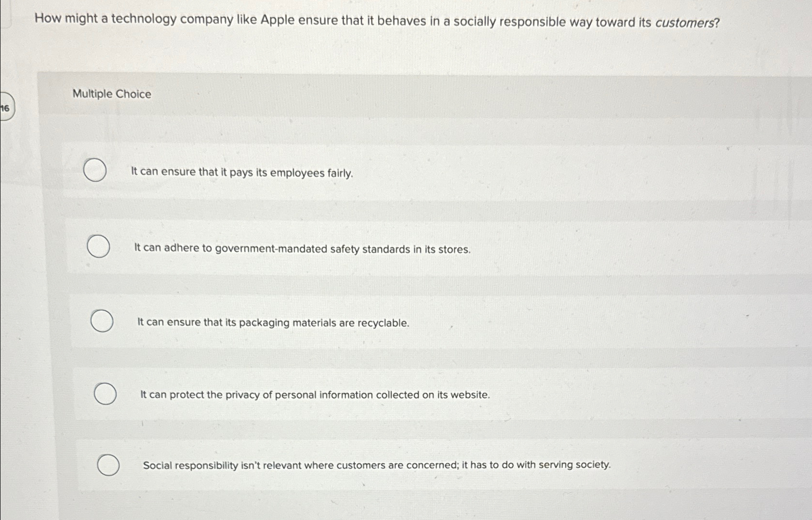Select the radio button for 'protect the privacy' option
The width and height of the screenshot is (812, 520).
(x=106, y=394)
